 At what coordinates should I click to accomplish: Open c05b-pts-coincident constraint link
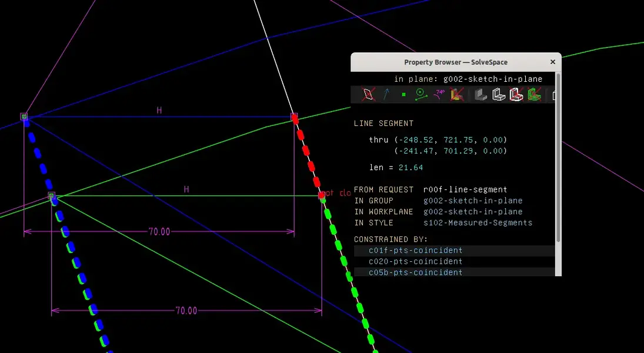pyautogui.click(x=416, y=272)
